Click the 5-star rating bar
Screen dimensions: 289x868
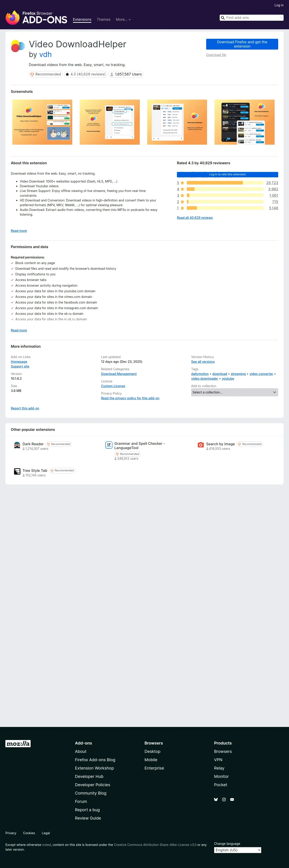coord(225,183)
